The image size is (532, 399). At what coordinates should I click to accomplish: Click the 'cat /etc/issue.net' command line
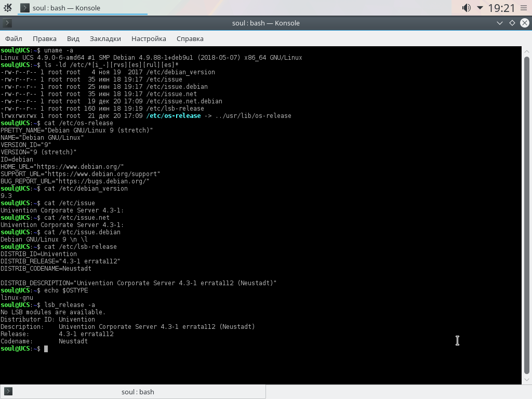click(55, 218)
